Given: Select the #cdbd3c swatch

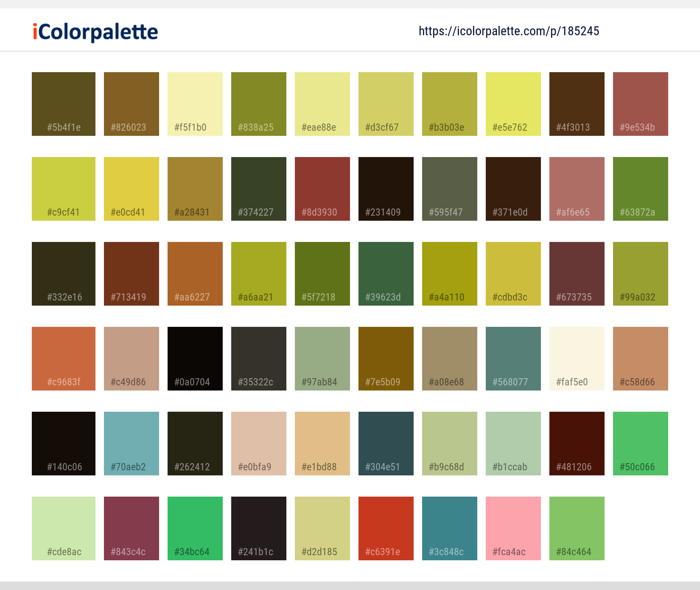Looking at the screenshot, I should point(513,274).
